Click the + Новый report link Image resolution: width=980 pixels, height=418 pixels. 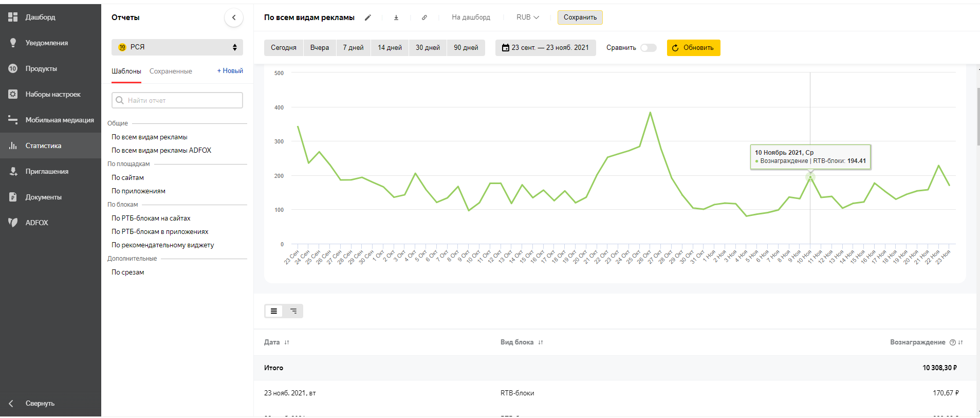[230, 71]
